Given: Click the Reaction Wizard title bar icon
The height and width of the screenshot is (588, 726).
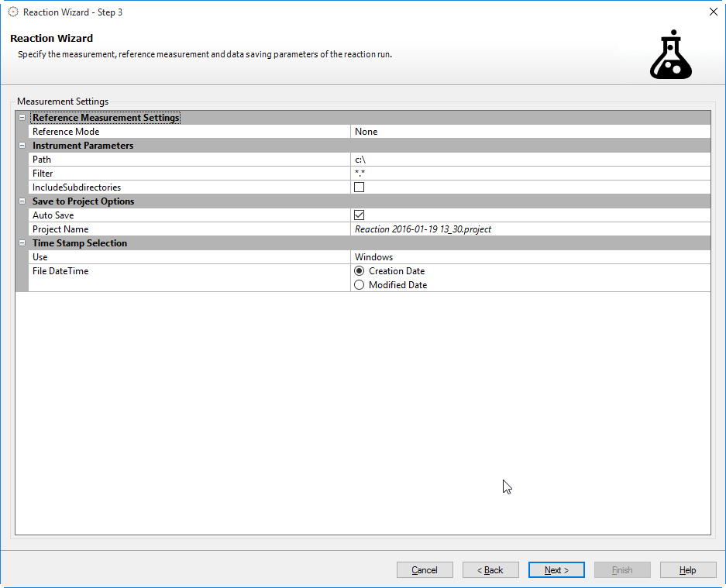Looking at the screenshot, I should tap(13, 12).
